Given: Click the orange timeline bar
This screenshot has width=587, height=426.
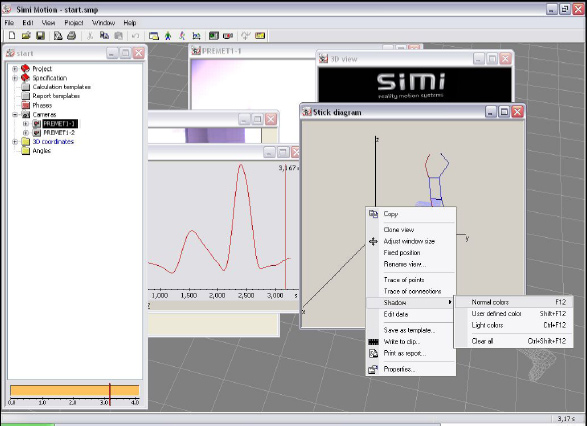Looking at the screenshot, I should [x=74, y=390].
